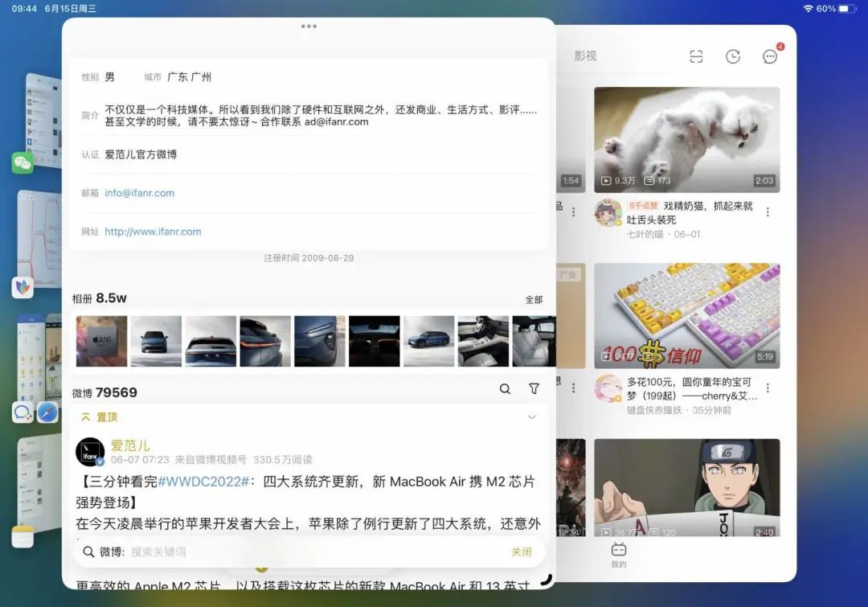The image size is (868, 607).
Task: Open messages showing 4 unread notifications
Action: point(770,56)
